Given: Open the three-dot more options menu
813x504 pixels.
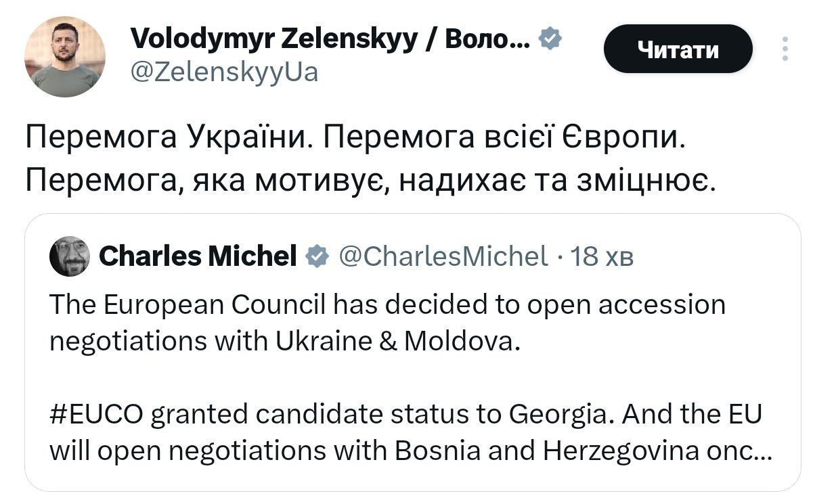Looking at the screenshot, I should click(x=785, y=49).
